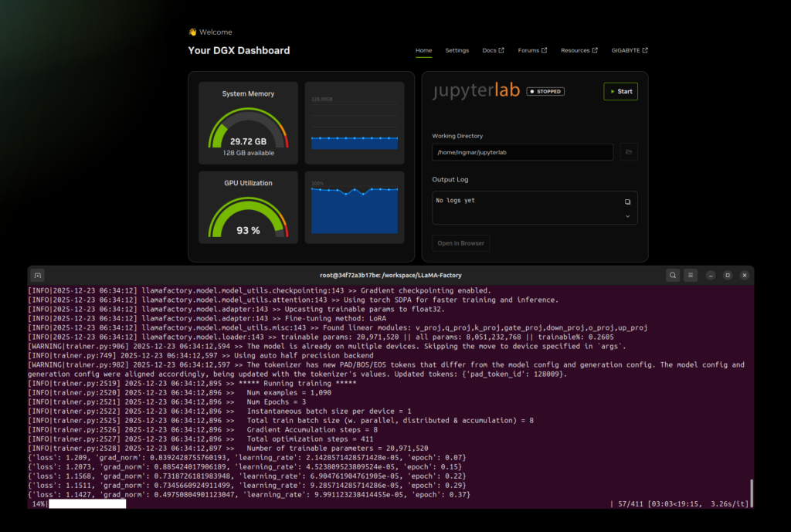
Task: Click the folder browse icon beside Working Directory
Action: (630, 152)
